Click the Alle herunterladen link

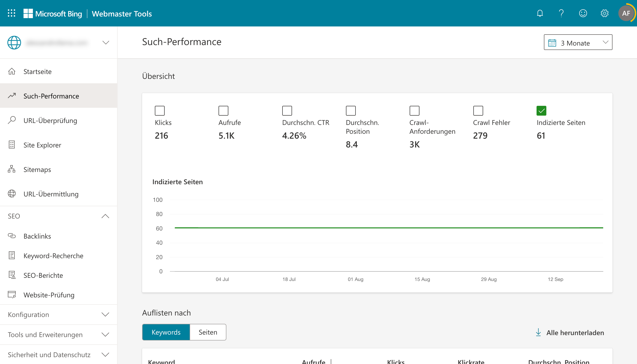[575, 332]
